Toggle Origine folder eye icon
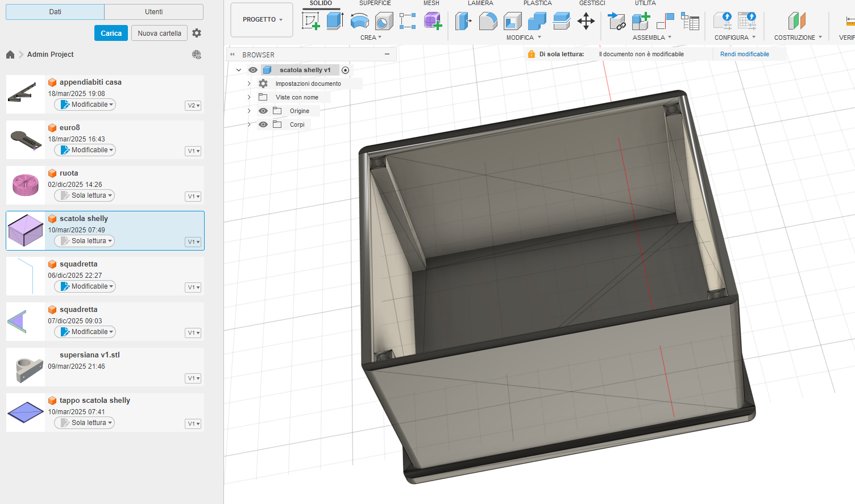 pos(263,111)
